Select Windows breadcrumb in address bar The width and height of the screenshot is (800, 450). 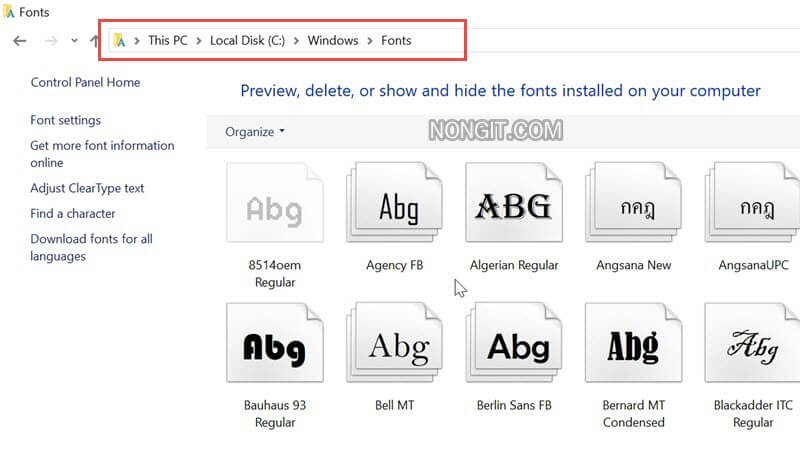[x=333, y=40]
